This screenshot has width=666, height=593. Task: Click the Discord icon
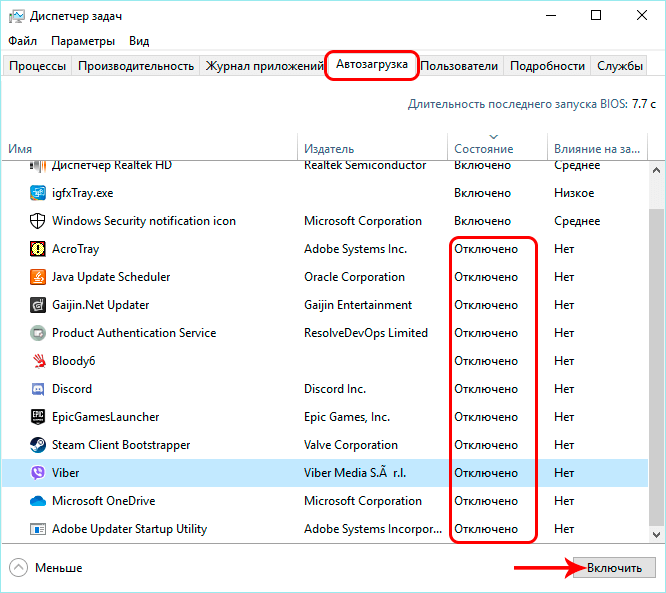[x=38, y=389]
